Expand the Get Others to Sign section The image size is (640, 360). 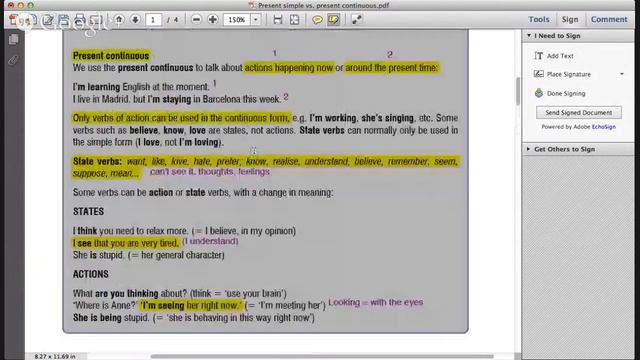click(529, 149)
